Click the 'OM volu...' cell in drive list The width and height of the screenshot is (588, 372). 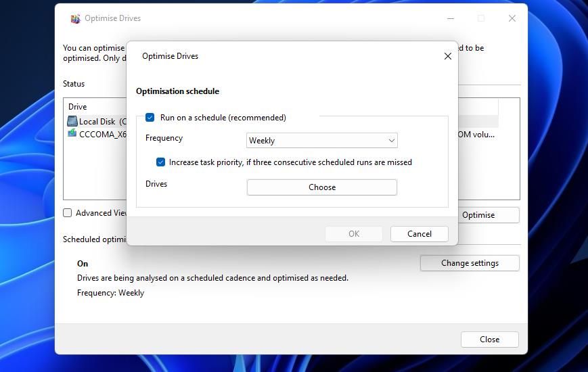point(476,134)
